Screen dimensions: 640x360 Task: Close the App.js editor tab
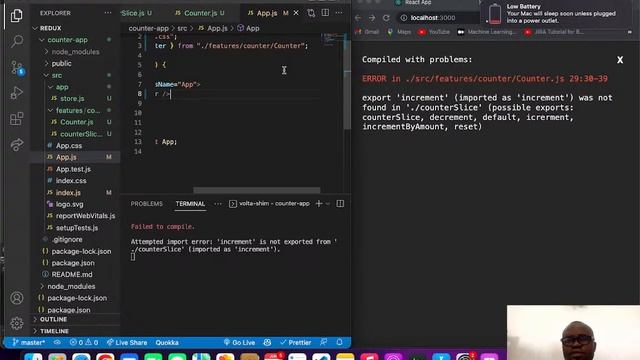pos(296,13)
